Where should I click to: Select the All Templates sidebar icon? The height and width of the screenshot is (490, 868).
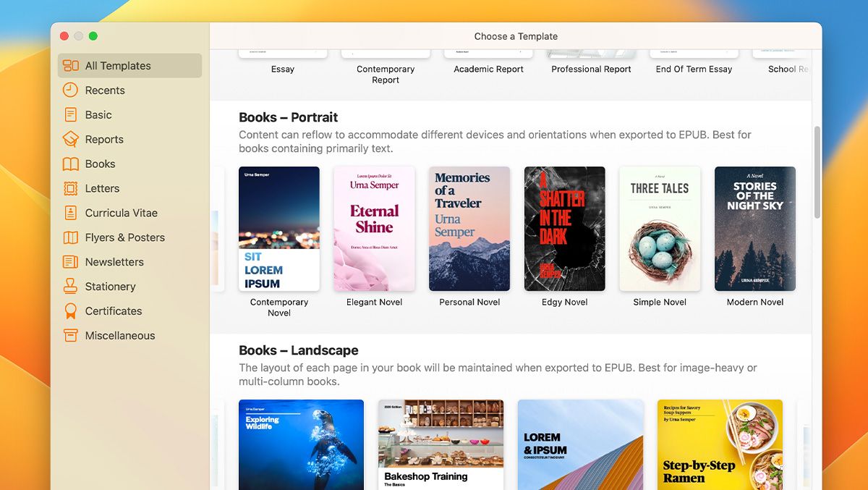70,66
